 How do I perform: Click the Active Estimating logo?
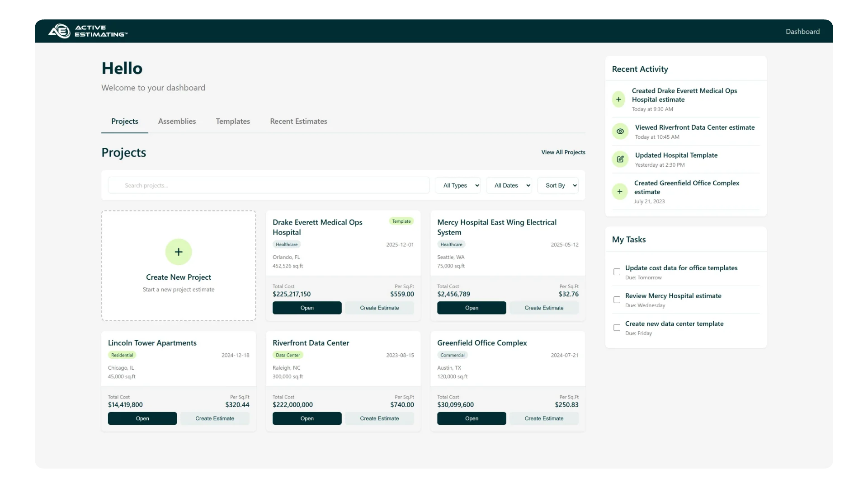coord(88,31)
